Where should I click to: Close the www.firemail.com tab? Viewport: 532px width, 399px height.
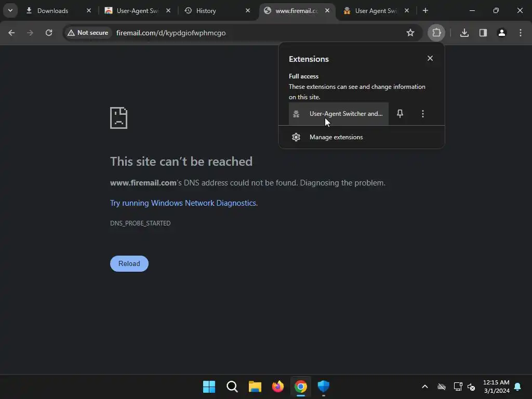click(x=327, y=10)
